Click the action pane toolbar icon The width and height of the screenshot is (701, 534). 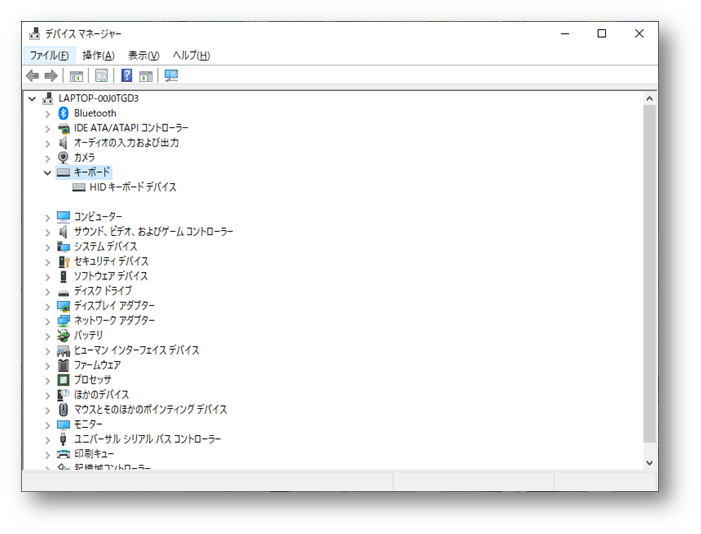[146, 76]
